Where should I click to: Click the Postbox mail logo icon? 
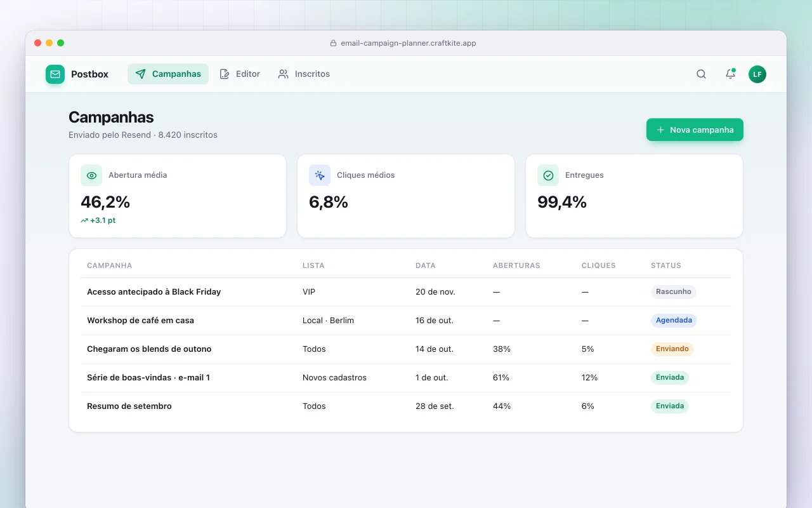tap(55, 74)
